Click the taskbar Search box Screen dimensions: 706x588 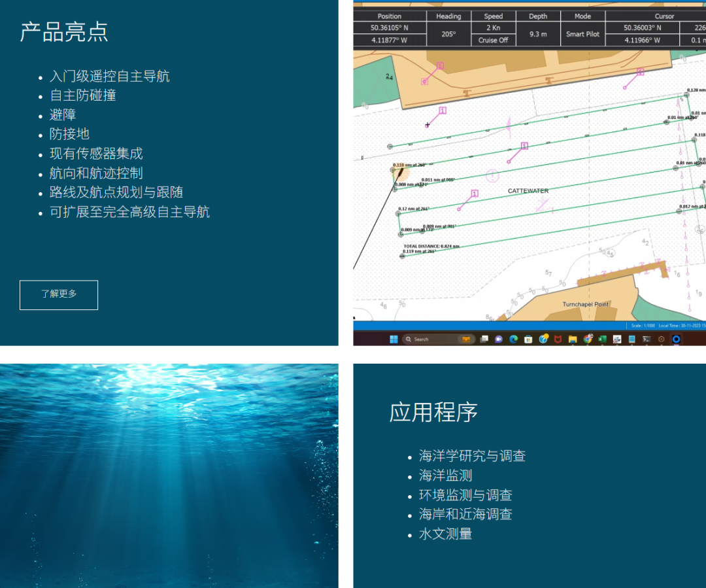pyautogui.click(x=439, y=339)
